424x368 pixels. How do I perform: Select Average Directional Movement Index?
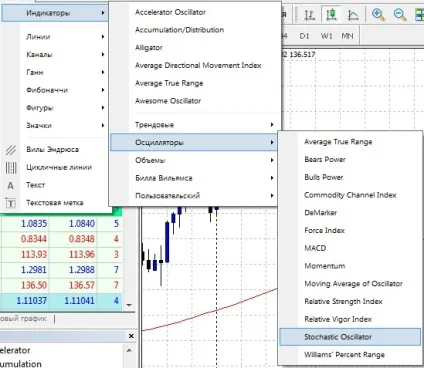[198, 65]
